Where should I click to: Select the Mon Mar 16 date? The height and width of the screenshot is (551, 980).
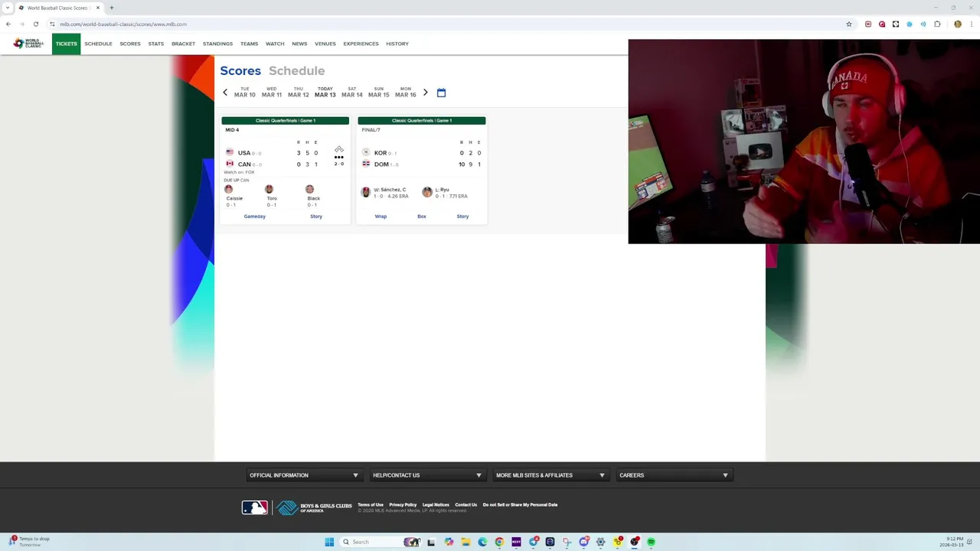(406, 93)
